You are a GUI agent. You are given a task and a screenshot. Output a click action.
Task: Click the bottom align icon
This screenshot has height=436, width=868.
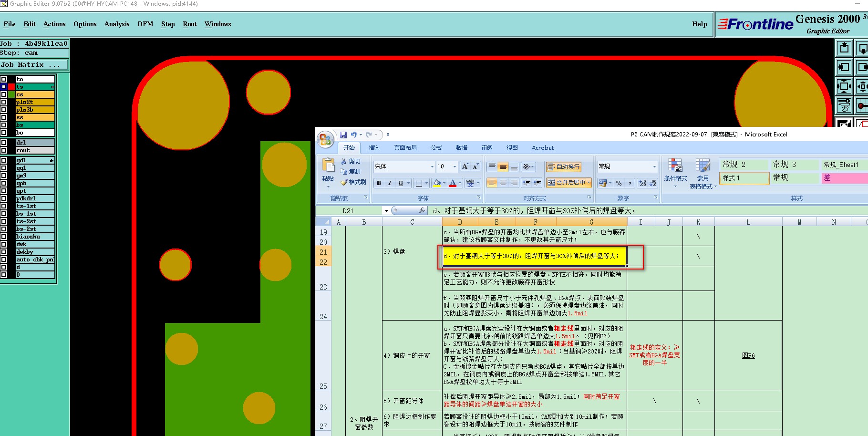coord(514,166)
